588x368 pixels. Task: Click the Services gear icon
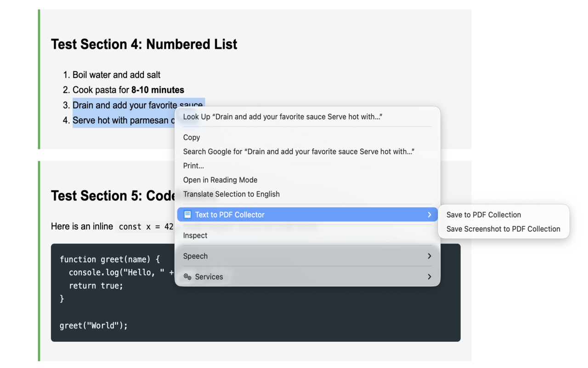click(187, 276)
